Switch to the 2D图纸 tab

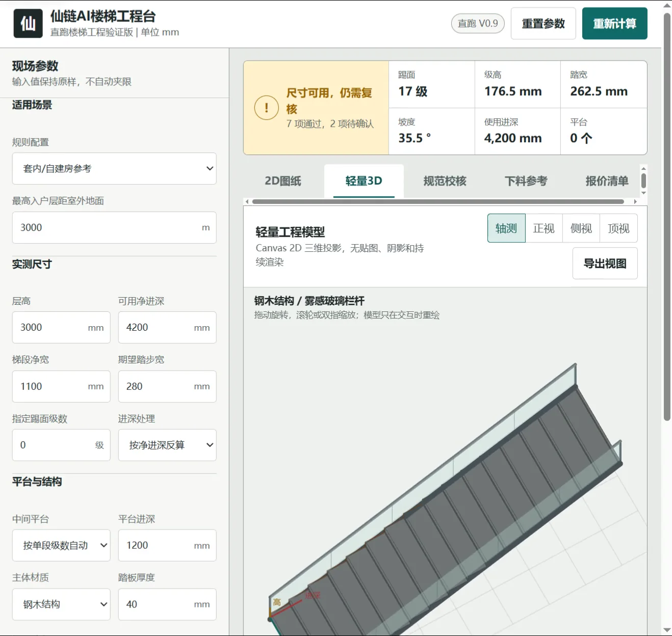click(x=283, y=181)
